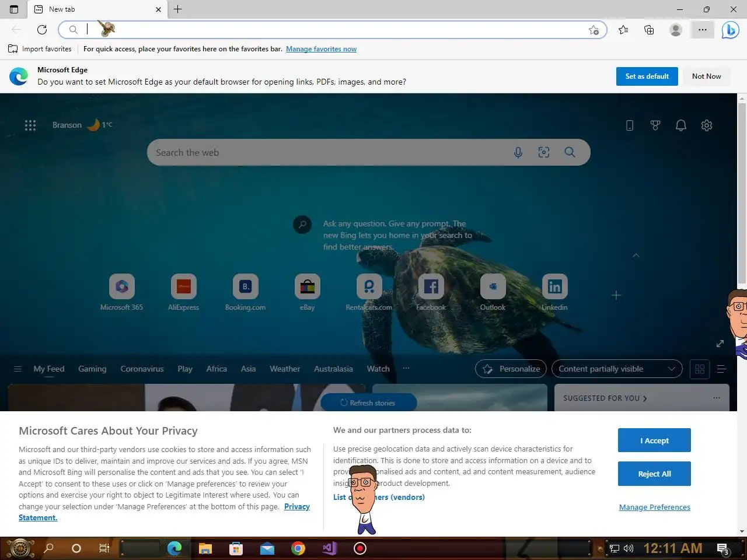Open the Booking.com quick link
The width and height of the screenshot is (747, 560).
click(x=245, y=292)
